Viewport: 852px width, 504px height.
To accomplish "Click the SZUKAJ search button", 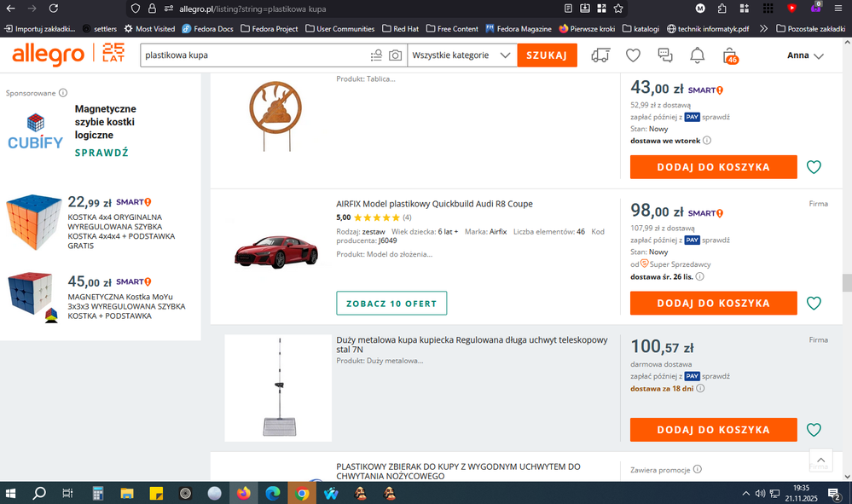I will 547,55.
